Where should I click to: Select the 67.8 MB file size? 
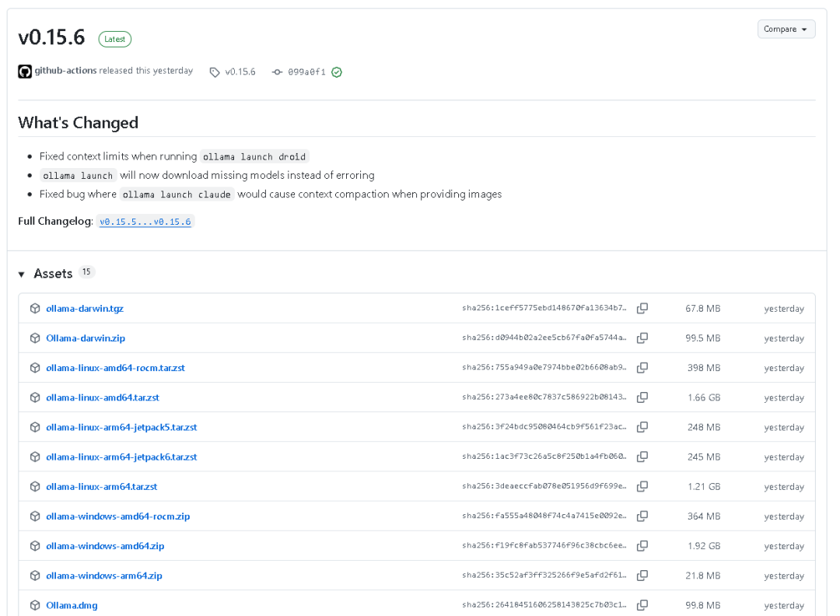[703, 309]
